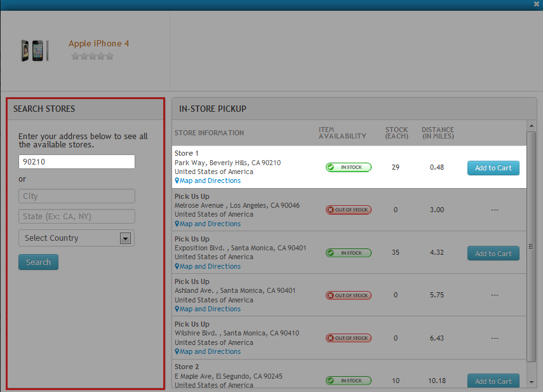Click the Out of Stock badge for Melrose Avenue
This screenshot has height=392, width=543.
pyautogui.click(x=349, y=210)
